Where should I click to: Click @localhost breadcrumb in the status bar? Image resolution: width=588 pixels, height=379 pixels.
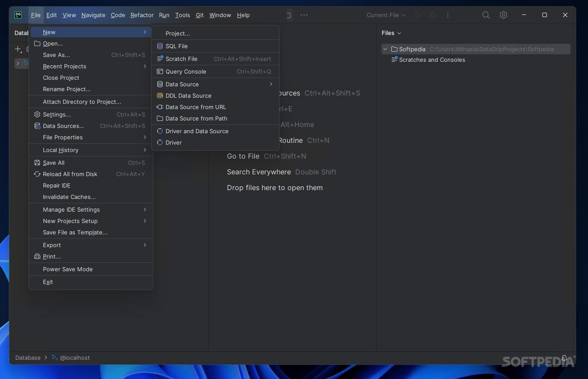pos(71,358)
